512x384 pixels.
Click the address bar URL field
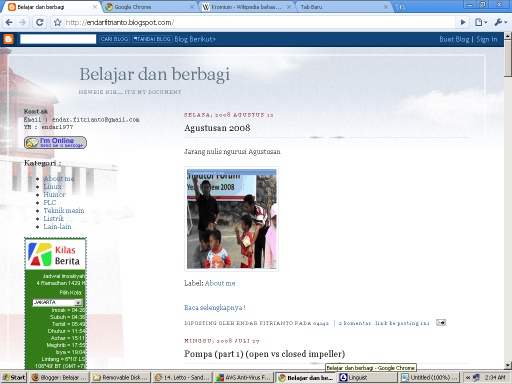point(260,22)
